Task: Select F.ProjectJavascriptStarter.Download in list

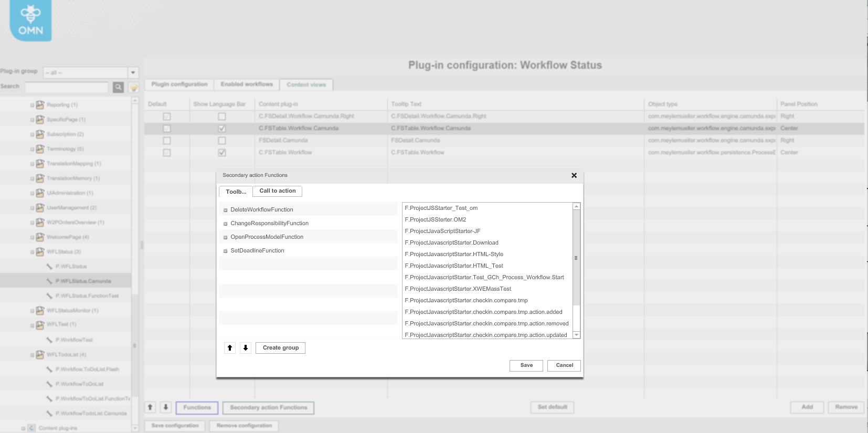Action: (x=451, y=242)
